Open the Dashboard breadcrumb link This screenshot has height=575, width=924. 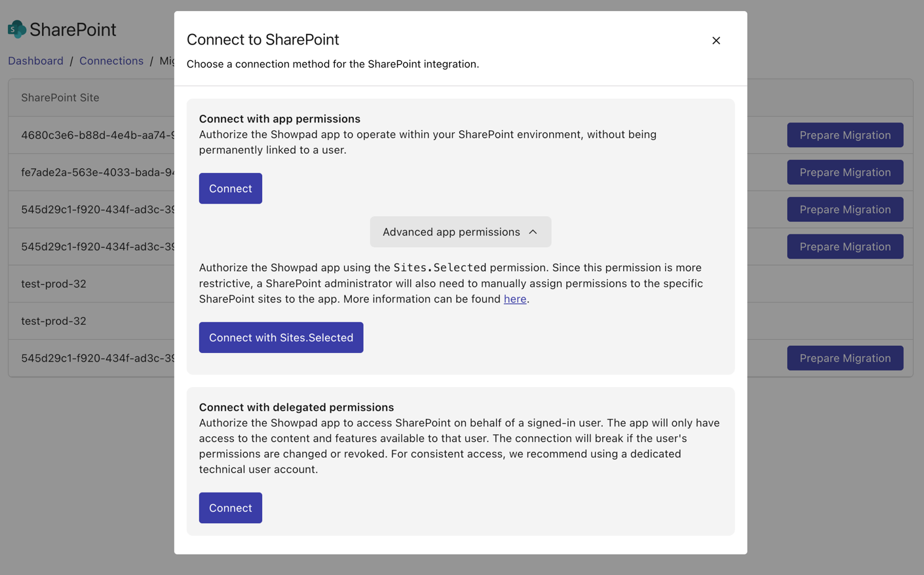[x=35, y=60]
